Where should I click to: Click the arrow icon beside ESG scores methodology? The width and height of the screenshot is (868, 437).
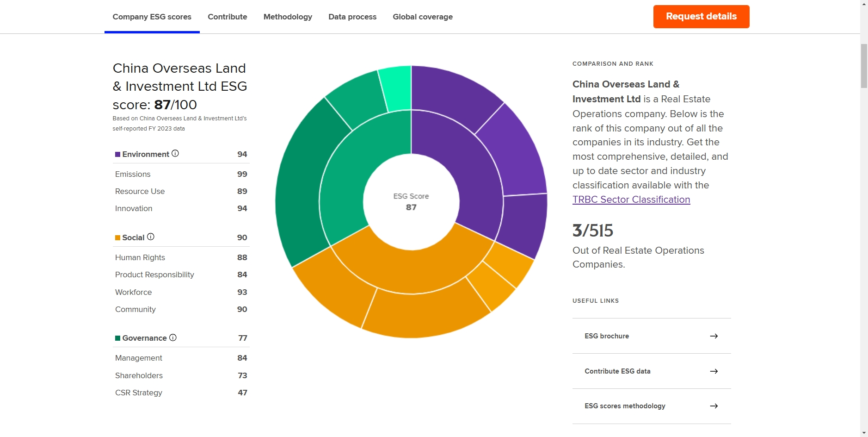coord(714,406)
